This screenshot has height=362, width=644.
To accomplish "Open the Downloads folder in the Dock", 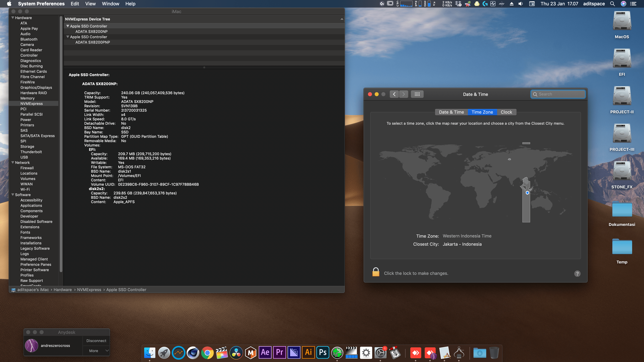I will [x=480, y=353].
